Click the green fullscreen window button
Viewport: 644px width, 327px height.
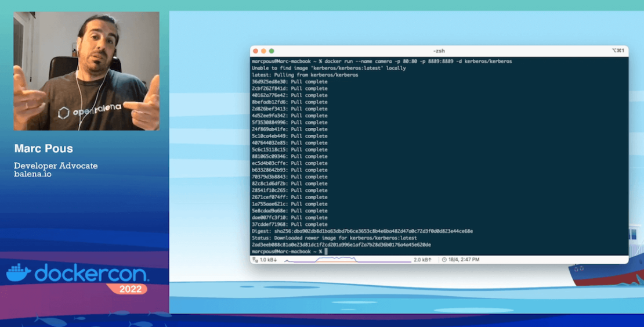point(272,51)
